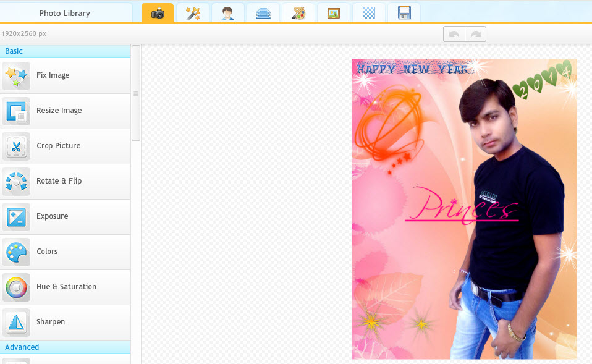Click the Sharpen tool icon
Viewport: 592px width, 364px height.
click(x=16, y=323)
